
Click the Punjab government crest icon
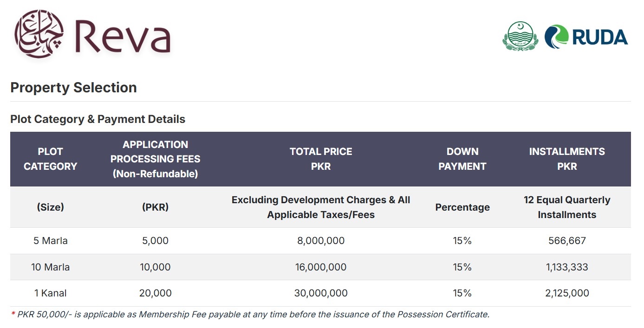(520, 37)
